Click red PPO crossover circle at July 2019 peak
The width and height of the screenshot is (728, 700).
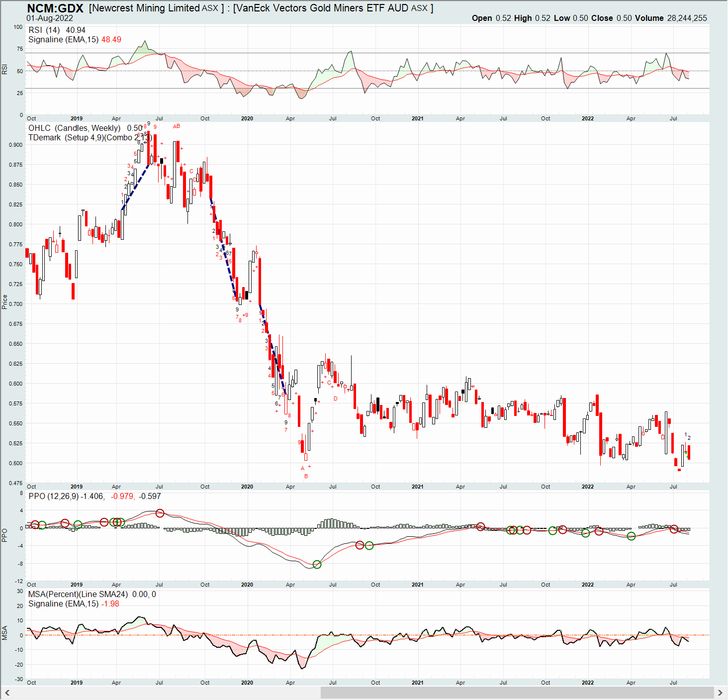pyautogui.click(x=160, y=513)
